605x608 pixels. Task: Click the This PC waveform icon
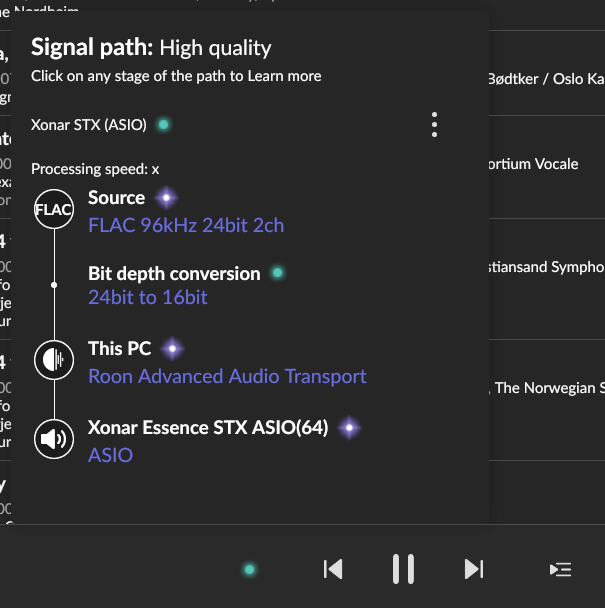click(54, 360)
